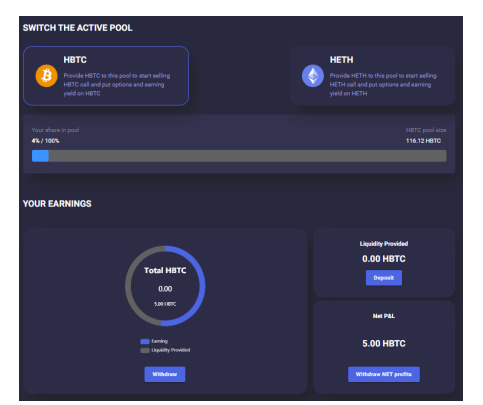Click the 4% / 100% share text
Viewport: 483px width, 405px height.
tap(45, 141)
